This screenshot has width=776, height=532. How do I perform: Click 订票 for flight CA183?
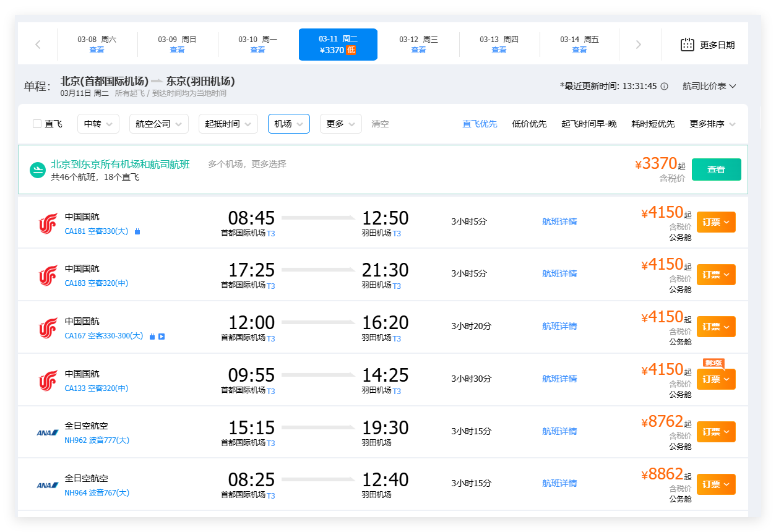tap(716, 275)
